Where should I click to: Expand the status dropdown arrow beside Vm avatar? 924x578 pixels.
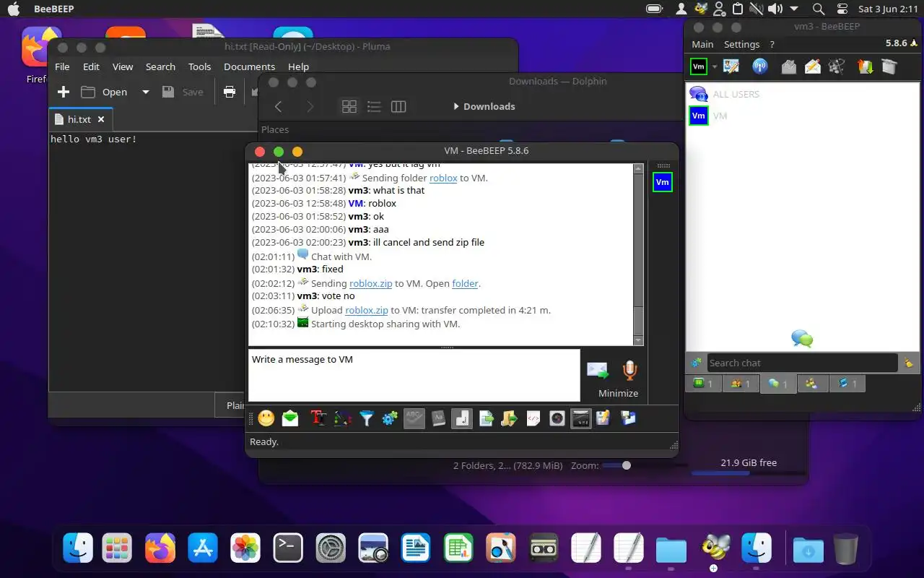(715, 67)
